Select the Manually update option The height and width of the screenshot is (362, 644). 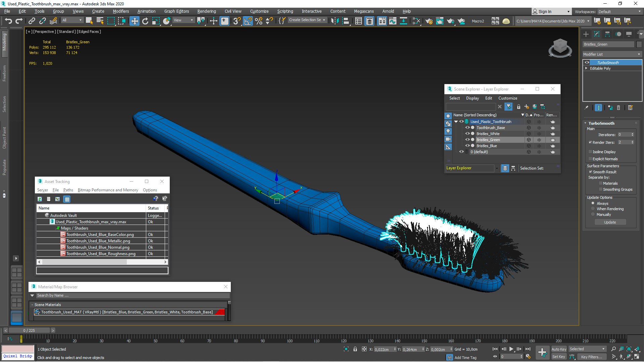(x=593, y=215)
